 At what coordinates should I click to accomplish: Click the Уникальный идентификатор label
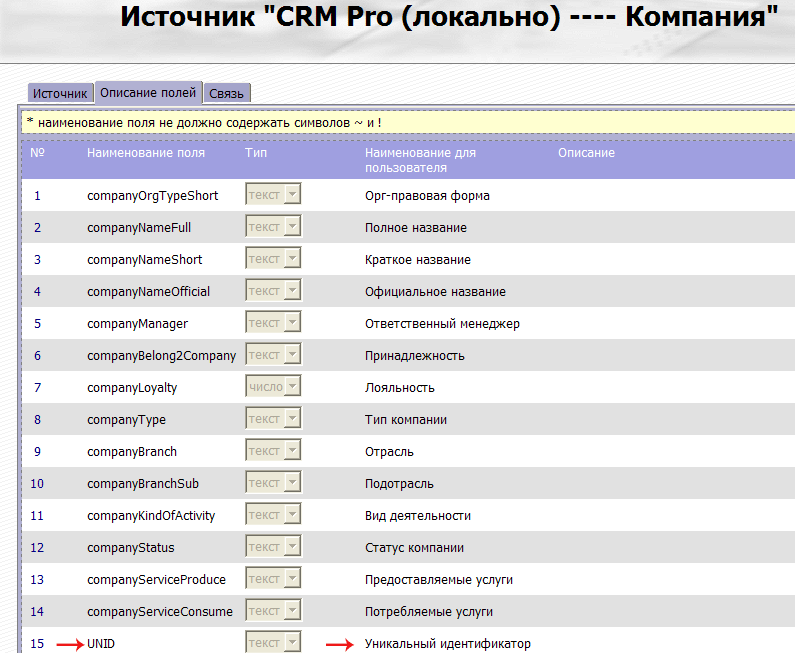point(448,643)
